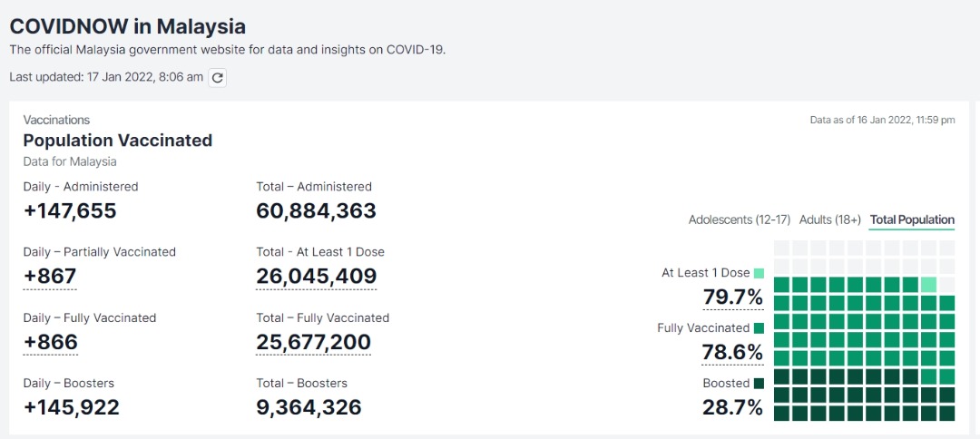The height and width of the screenshot is (439, 980).
Task: Switch to Adolescents (12-17) tab
Action: tap(740, 219)
